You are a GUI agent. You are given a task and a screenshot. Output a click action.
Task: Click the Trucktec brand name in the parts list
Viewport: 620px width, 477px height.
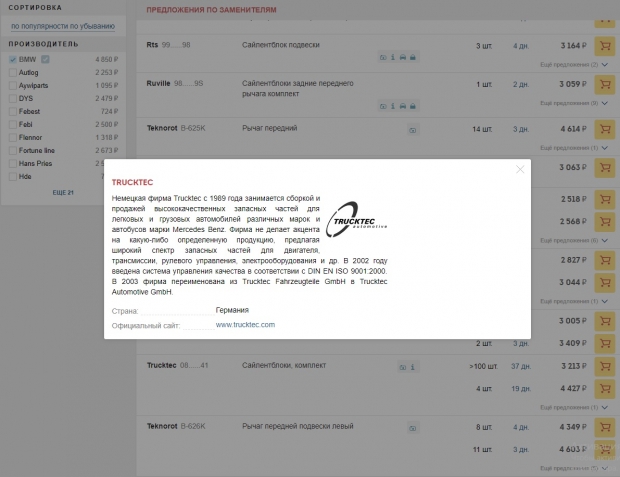[x=161, y=366]
